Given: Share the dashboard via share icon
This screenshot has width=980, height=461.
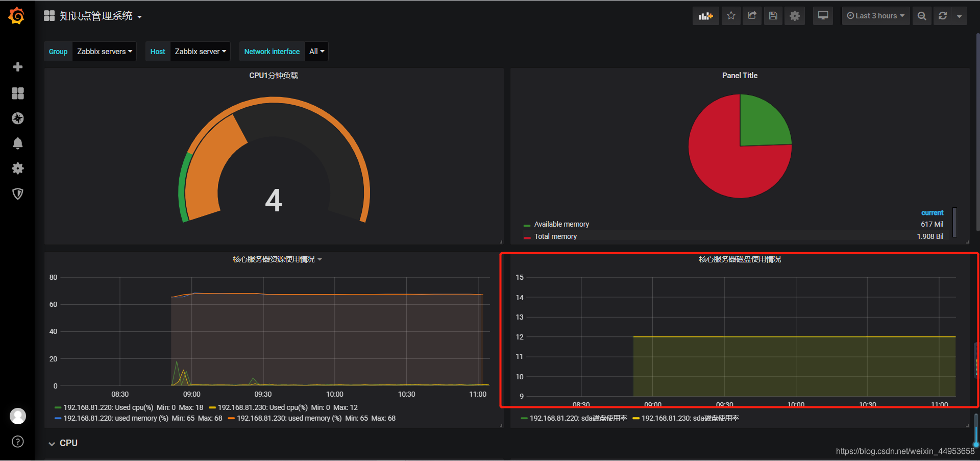Looking at the screenshot, I should click(752, 16).
